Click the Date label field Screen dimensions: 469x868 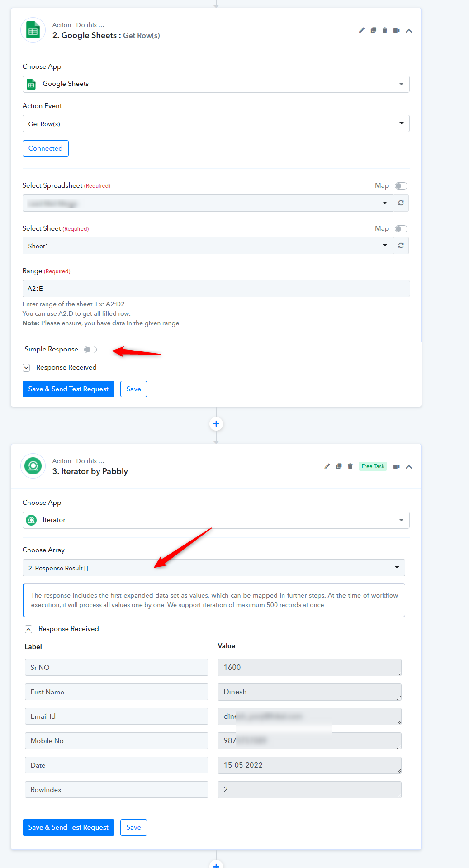click(x=117, y=765)
